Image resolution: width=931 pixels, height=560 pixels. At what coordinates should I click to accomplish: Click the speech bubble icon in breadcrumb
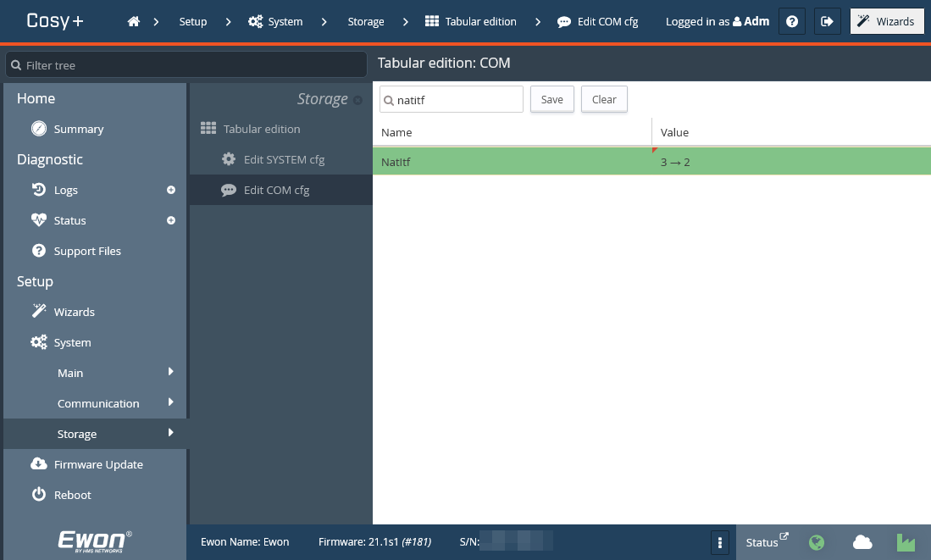point(564,22)
